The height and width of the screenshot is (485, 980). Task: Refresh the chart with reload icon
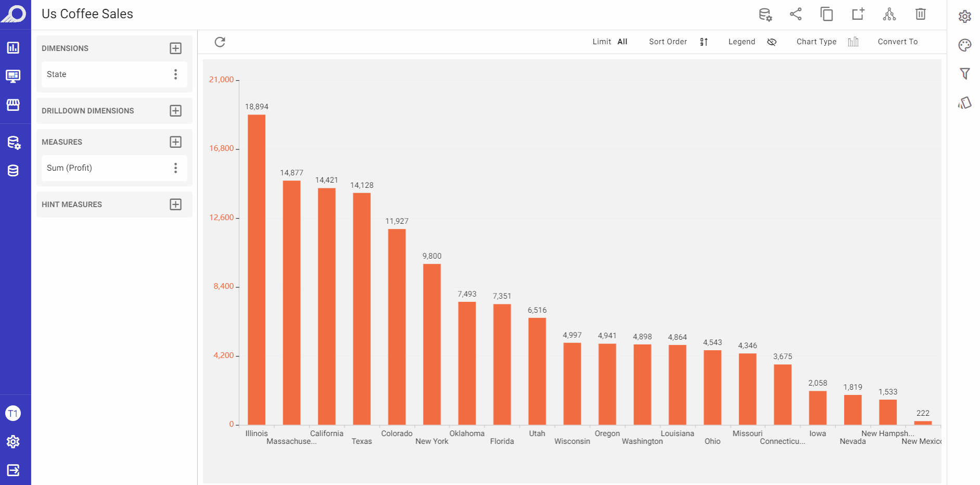(x=220, y=42)
